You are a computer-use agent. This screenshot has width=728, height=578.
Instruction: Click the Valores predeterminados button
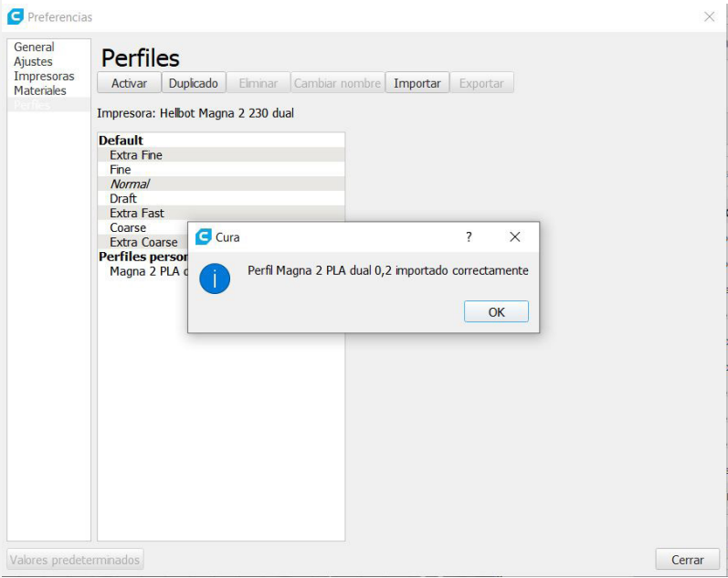click(x=75, y=559)
